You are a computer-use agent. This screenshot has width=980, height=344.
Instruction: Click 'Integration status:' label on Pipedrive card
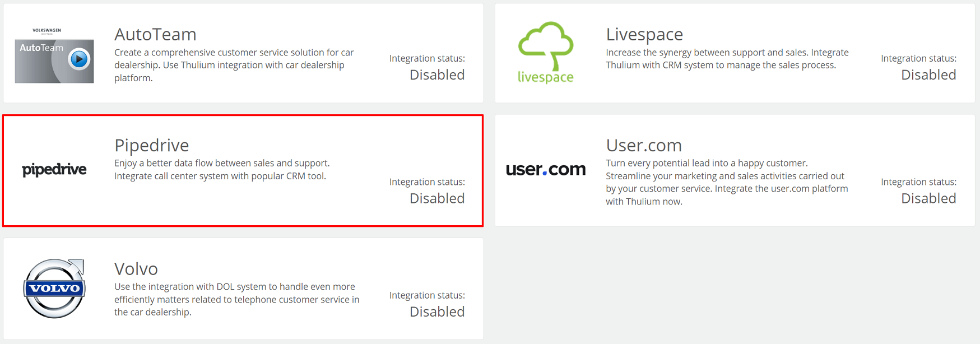coord(427,182)
